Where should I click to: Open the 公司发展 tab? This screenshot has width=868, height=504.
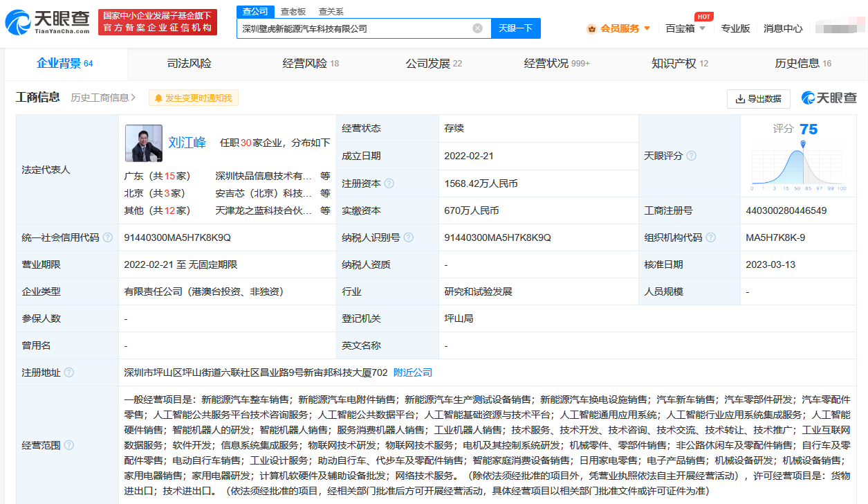coord(434,64)
